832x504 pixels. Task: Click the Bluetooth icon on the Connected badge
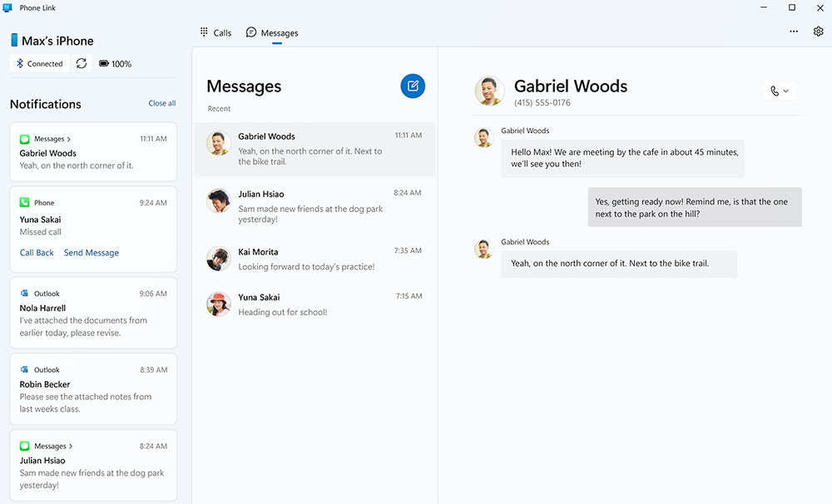click(20, 62)
